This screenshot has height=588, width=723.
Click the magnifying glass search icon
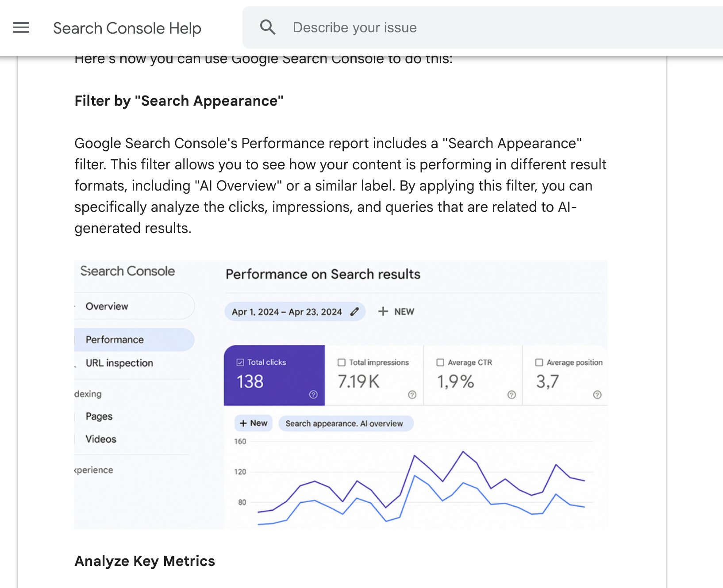pyautogui.click(x=268, y=27)
